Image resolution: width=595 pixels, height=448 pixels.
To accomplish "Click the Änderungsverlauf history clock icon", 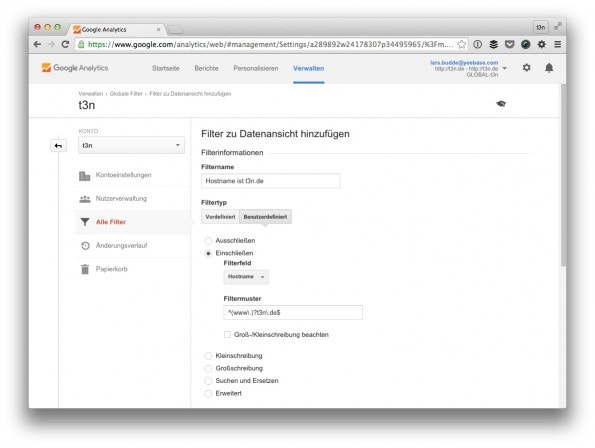I will point(85,245).
